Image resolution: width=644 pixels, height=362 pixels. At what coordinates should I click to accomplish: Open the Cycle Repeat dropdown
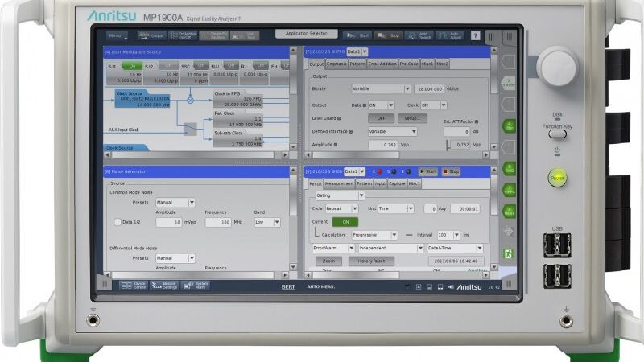coord(341,208)
